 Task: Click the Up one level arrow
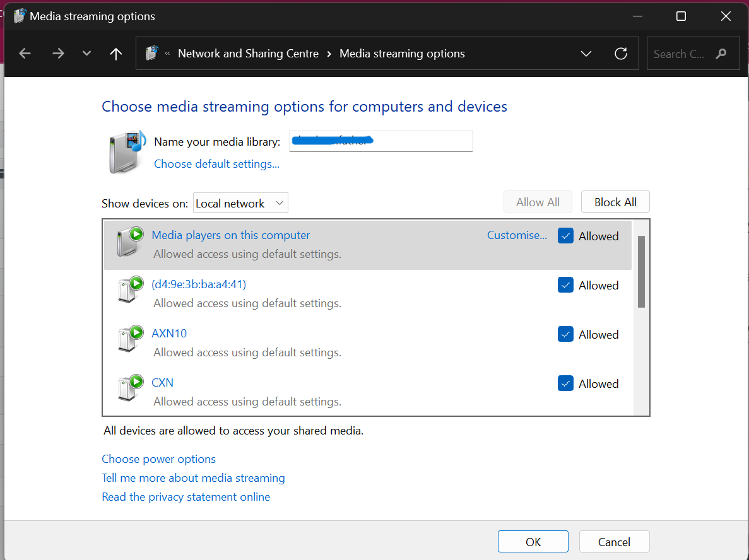(115, 54)
